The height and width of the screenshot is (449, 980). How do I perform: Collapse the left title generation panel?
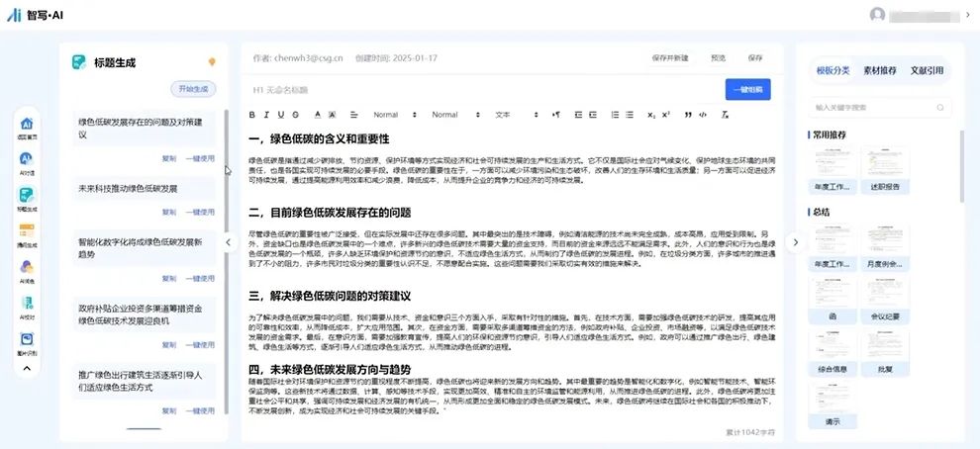point(229,241)
